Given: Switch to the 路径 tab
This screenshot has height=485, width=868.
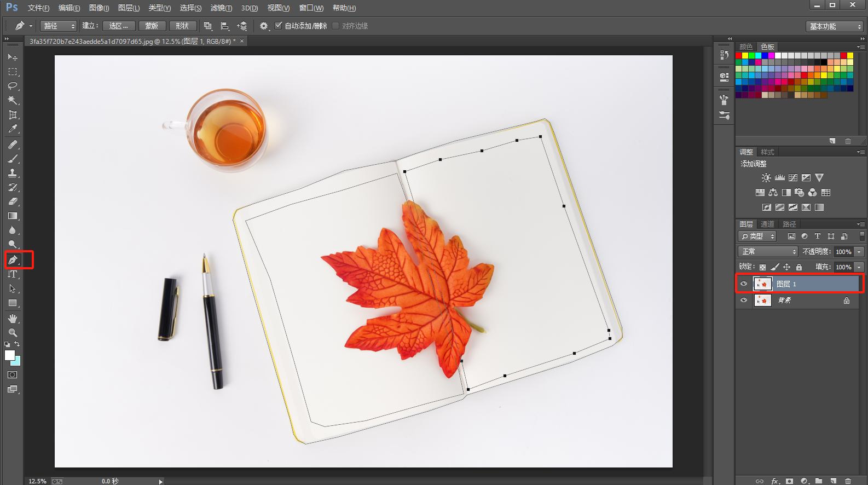Looking at the screenshot, I should 789,224.
